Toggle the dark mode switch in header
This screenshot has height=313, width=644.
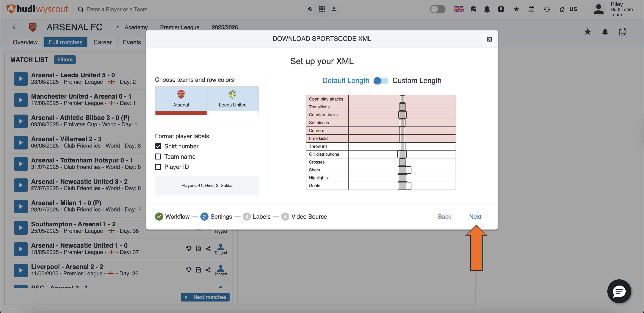click(x=437, y=9)
